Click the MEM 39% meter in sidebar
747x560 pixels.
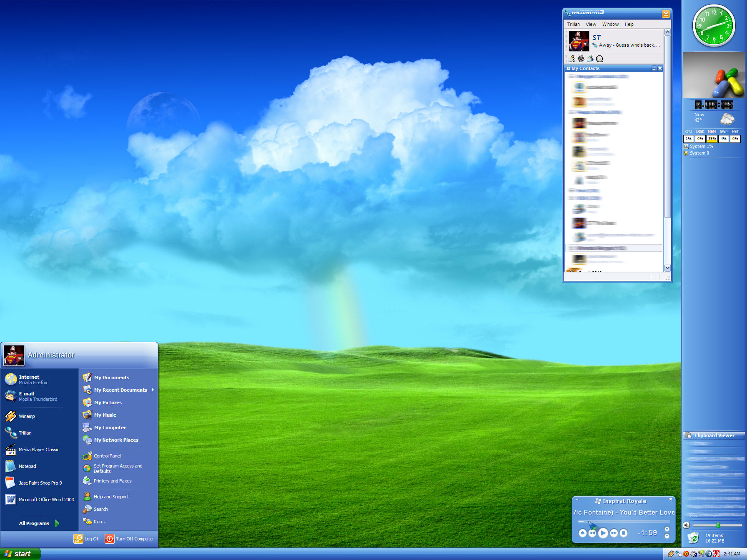pyautogui.click(x=712, y=139)
